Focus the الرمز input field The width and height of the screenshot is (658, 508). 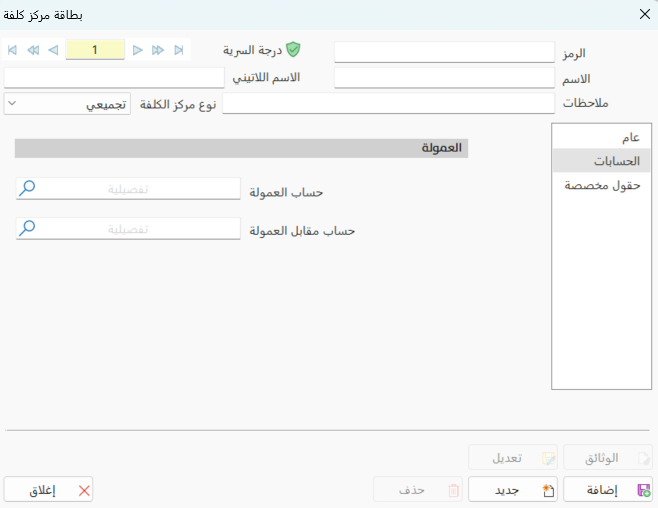coord(444,52)
